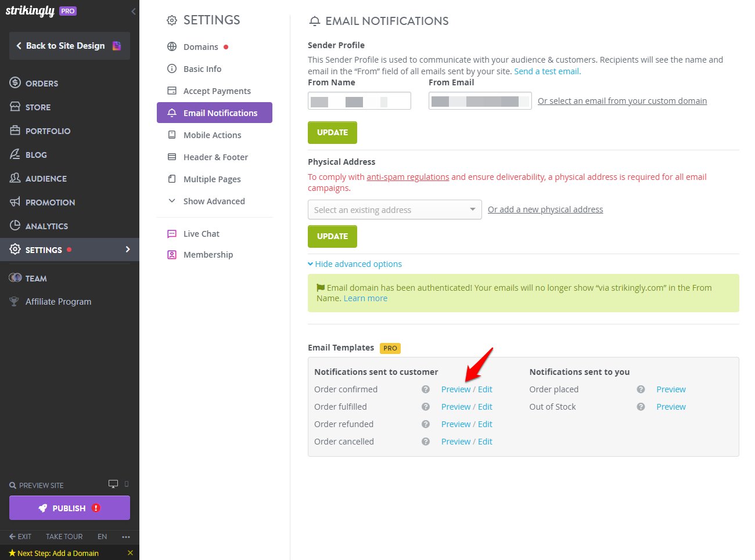Click the Send a test email link

click(x=547, y=71)
